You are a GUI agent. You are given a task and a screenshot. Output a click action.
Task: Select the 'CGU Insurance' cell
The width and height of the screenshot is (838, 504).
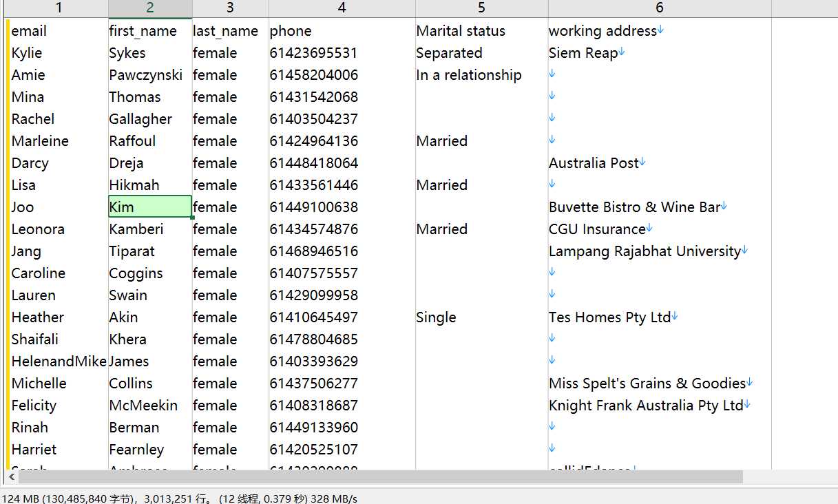[x=660, y=229]
